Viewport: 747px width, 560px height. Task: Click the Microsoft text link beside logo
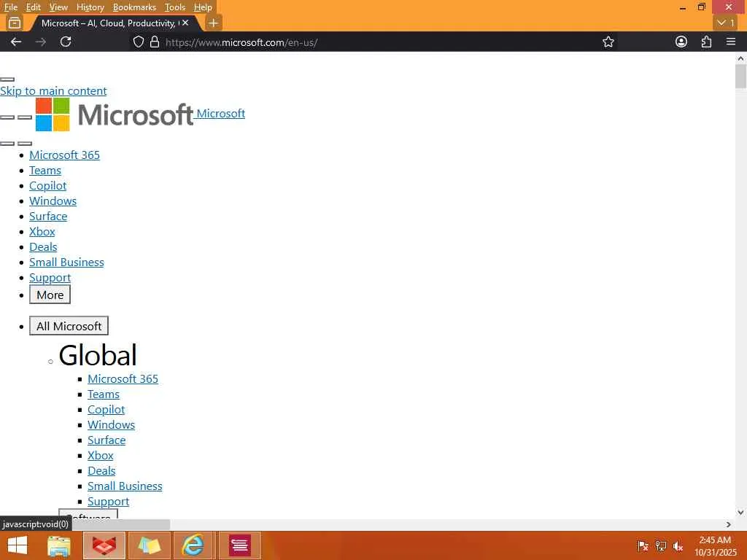coord(220,113)
